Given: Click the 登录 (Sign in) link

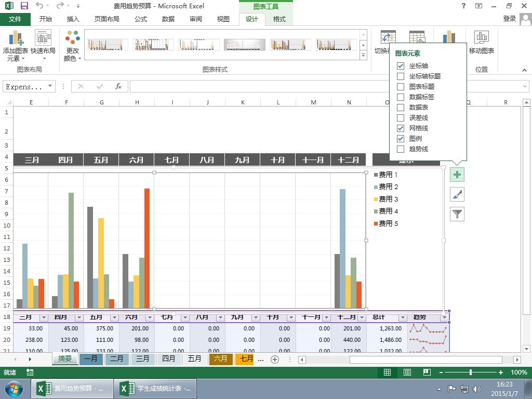Looking at the screenshot, I should tap(509, 19).
